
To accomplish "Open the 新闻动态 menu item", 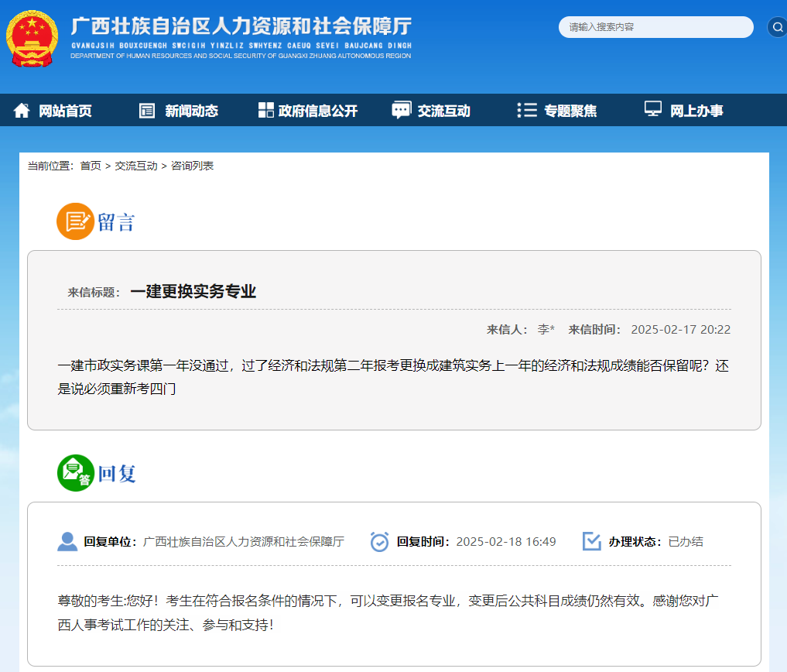I will 192,111.
